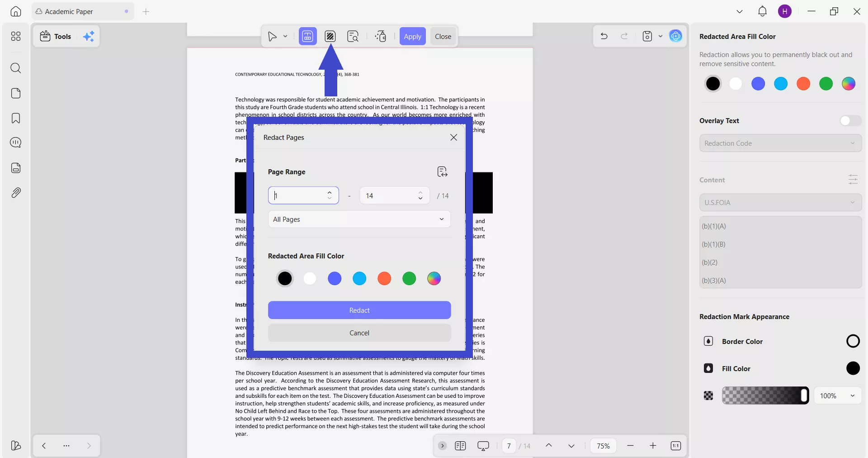Open the attachments paperclip icon
Screen dimensions: 868x458
pos(16,193)
